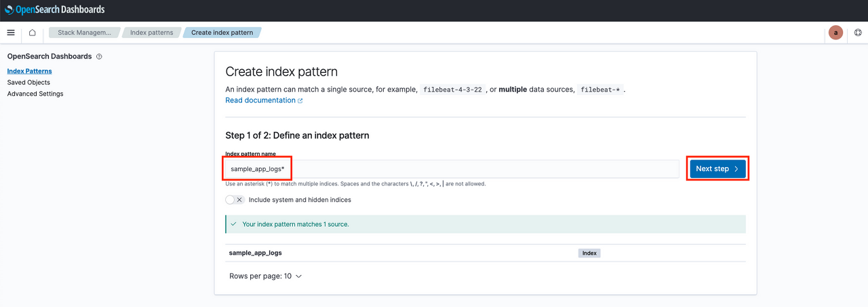Select Create index pattern breadcrumb
The width and height of the screenshot is (868, 307).
(x=222, y=33)
